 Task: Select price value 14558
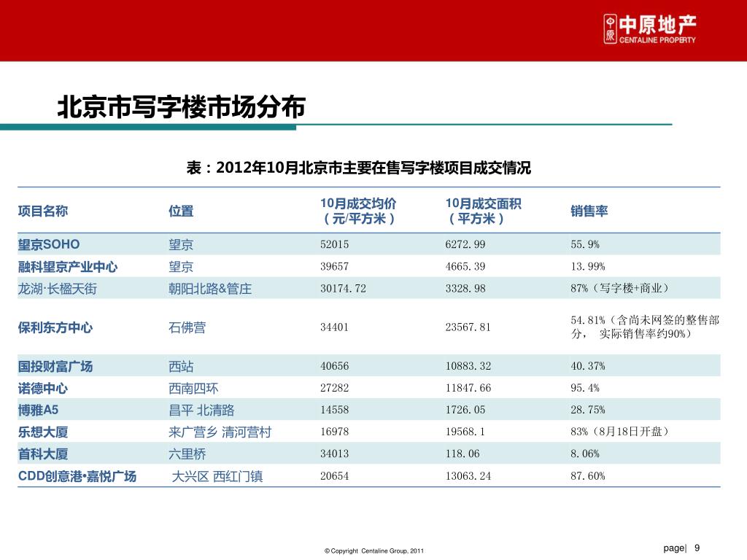coord(334,410)
